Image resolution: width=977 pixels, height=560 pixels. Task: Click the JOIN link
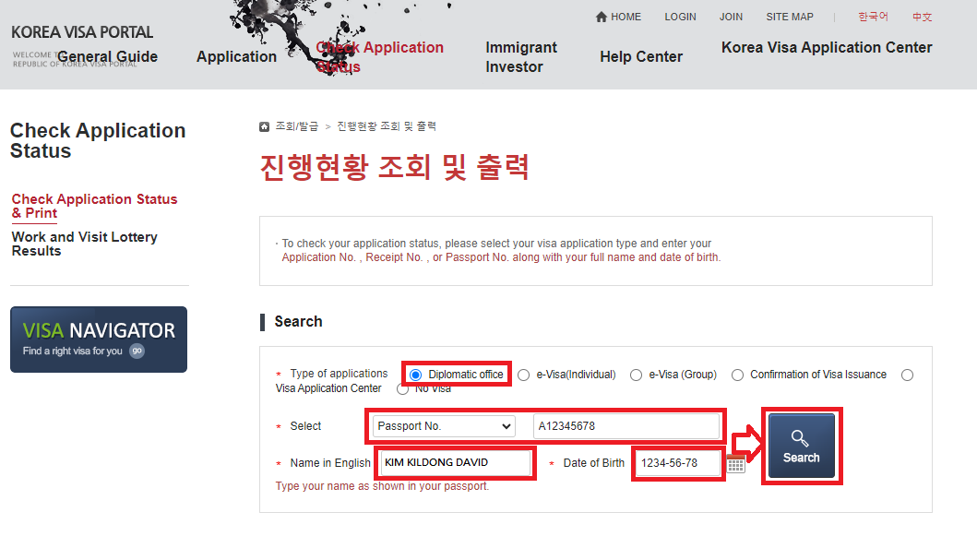[731, 17]
